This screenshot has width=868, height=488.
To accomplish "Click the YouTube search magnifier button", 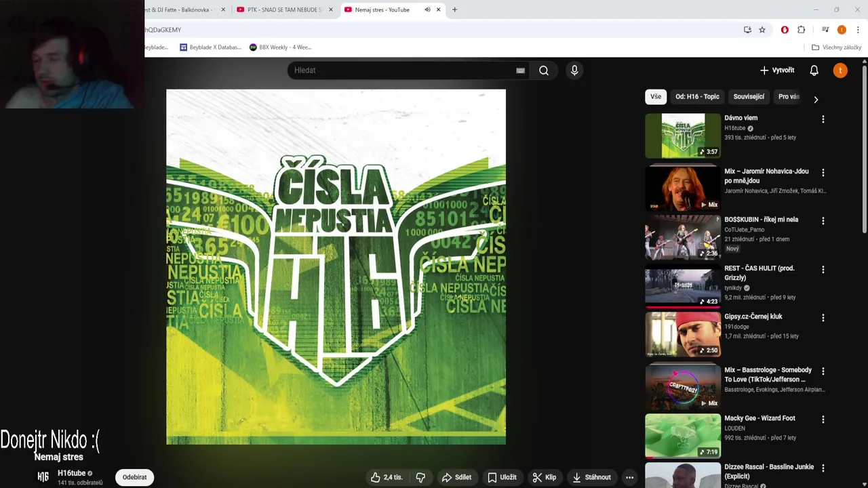I will tap(543, 70).
